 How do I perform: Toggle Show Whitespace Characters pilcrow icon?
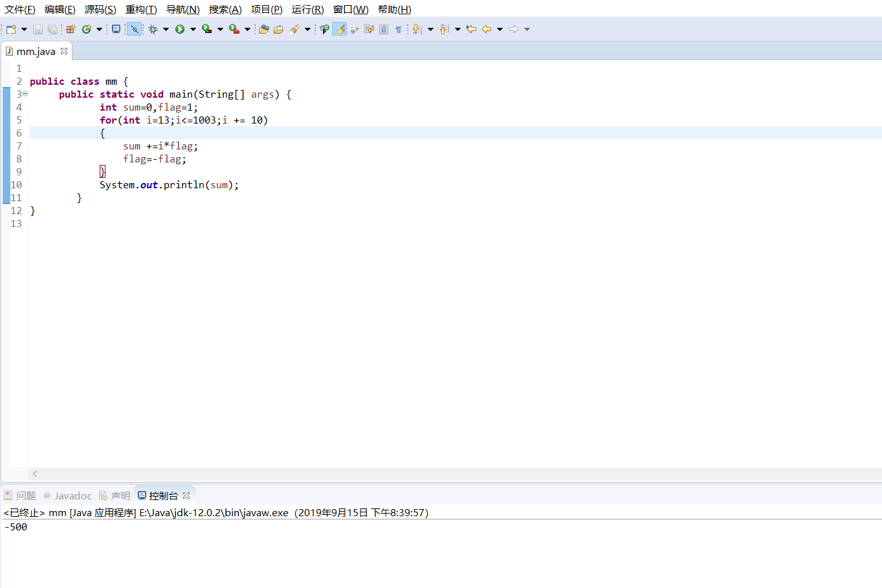click(x=399, y=29)
